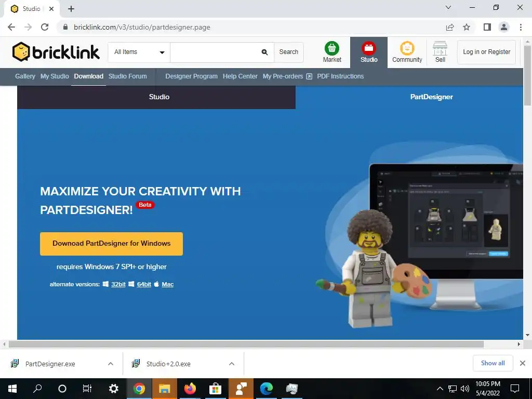Open the notification center icon

click(515, 389)
